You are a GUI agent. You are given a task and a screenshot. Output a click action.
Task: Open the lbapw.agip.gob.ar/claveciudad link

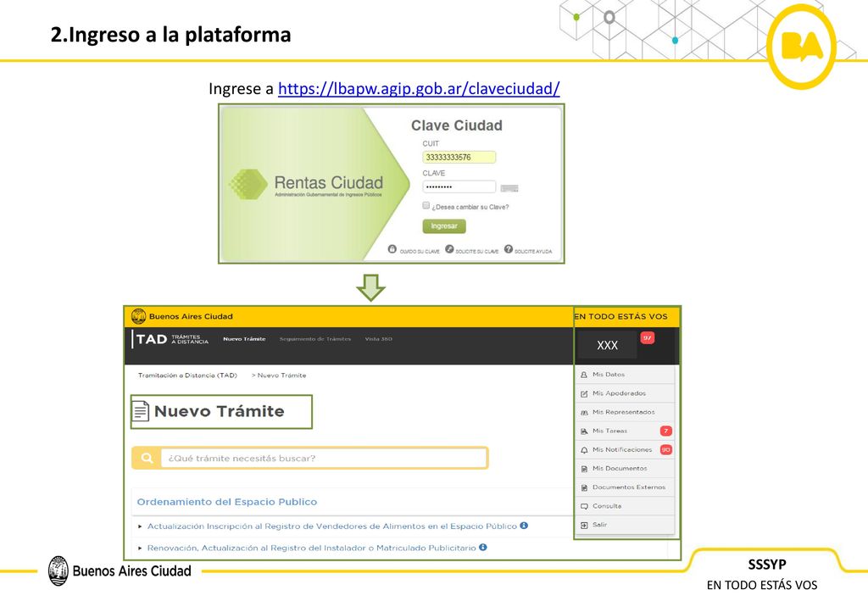click(419, 88)
